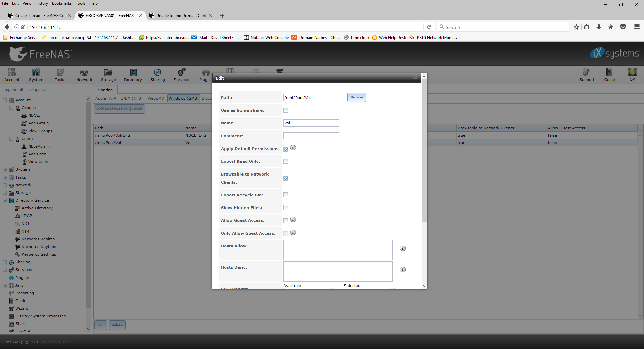Open the Bookmarks menu

pos(62,3)
